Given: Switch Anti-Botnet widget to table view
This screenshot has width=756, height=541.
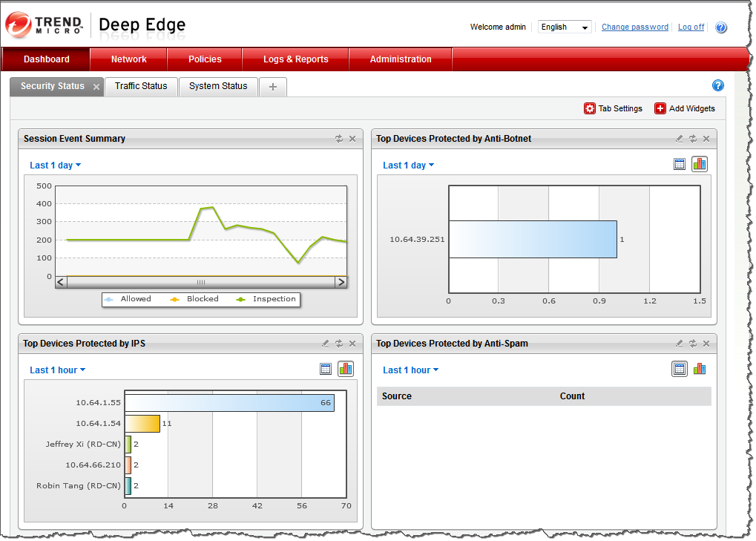Looking at the screenshot, I should pos(680,164).
